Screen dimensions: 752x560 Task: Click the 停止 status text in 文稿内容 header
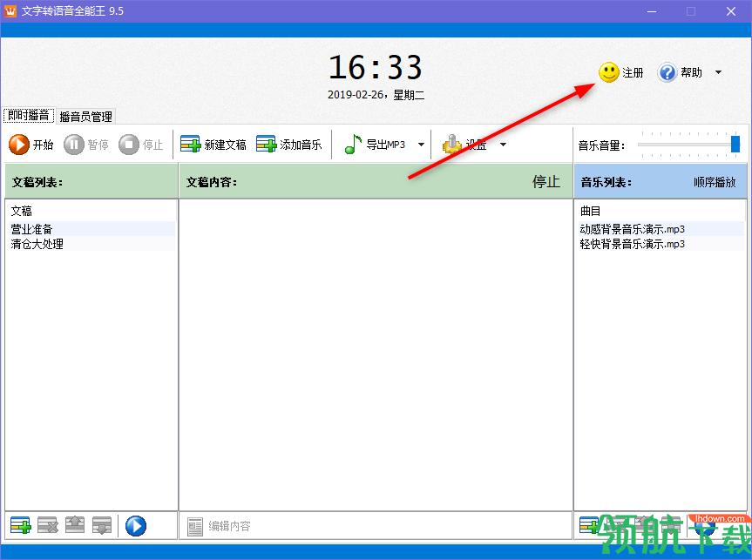[545, 182]
